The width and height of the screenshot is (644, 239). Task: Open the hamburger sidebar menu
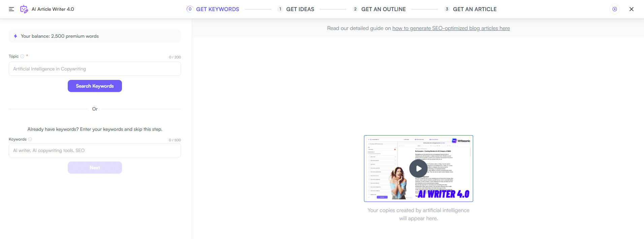coord(11,9)
